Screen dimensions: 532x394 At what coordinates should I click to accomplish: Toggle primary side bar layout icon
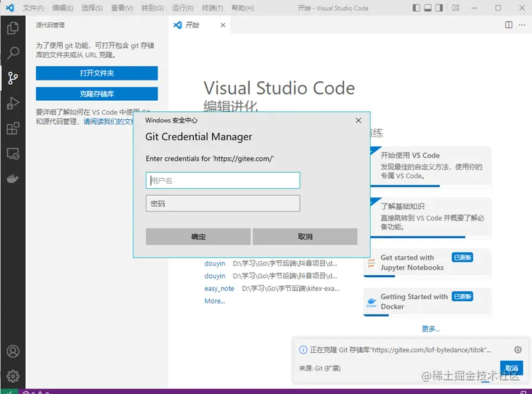click(416, 8)
